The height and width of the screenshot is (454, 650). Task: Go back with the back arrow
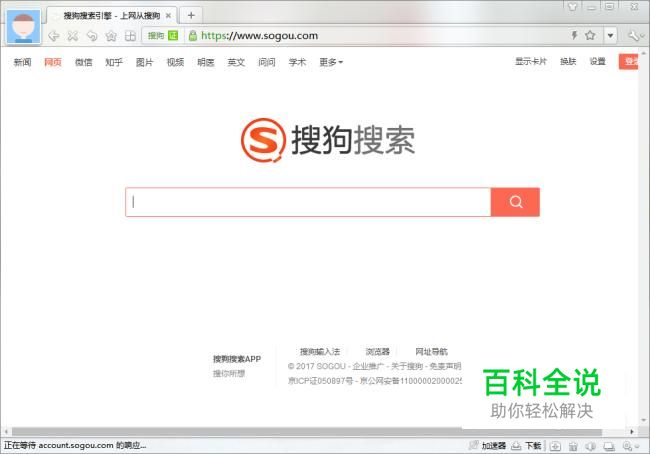tap(53, 36)
